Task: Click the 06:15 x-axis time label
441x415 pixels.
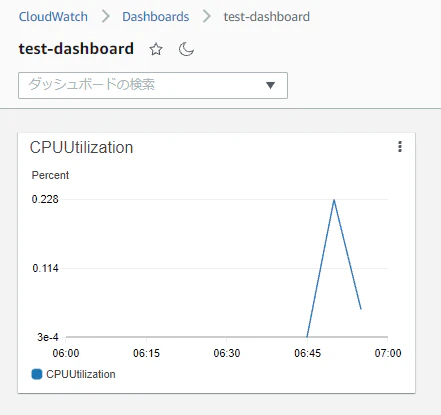Action: [x=146, y=353]
